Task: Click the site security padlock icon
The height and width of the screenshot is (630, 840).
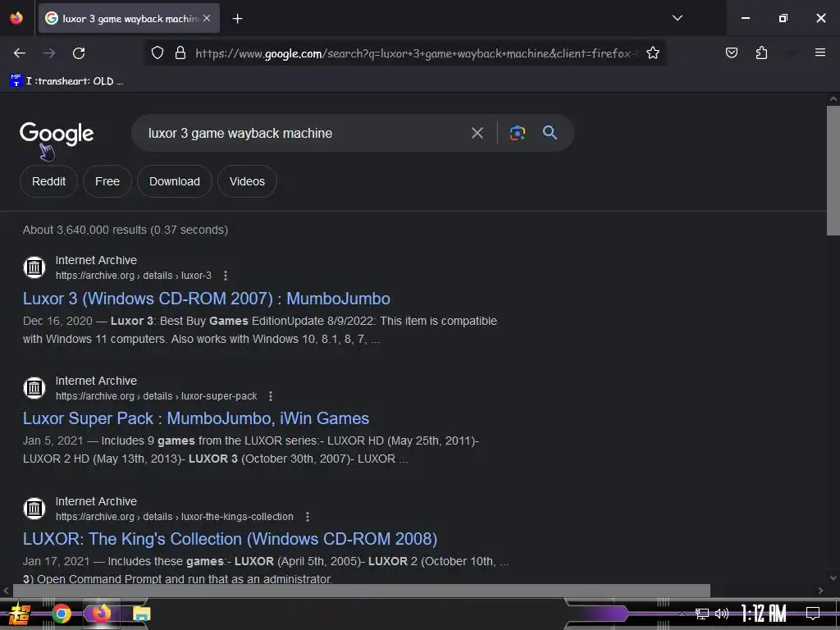Action: pos(180,53)
